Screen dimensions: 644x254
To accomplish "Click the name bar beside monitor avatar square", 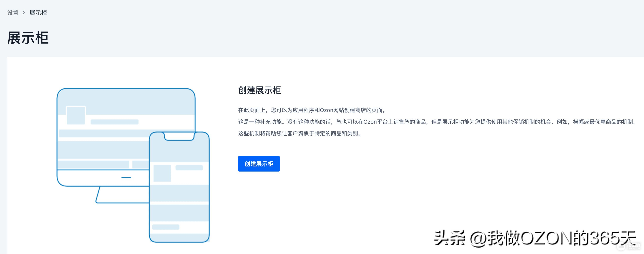I will coord(115,122).
